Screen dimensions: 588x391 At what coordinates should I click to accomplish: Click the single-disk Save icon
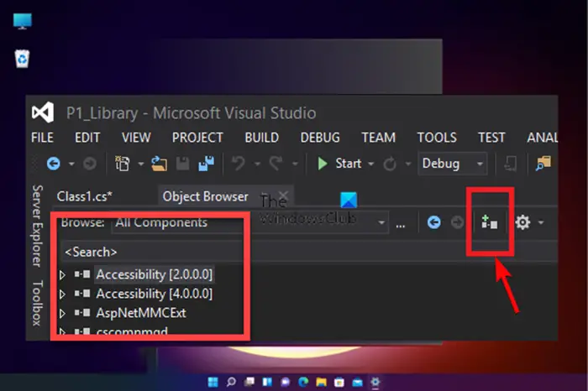click(183, 164)
